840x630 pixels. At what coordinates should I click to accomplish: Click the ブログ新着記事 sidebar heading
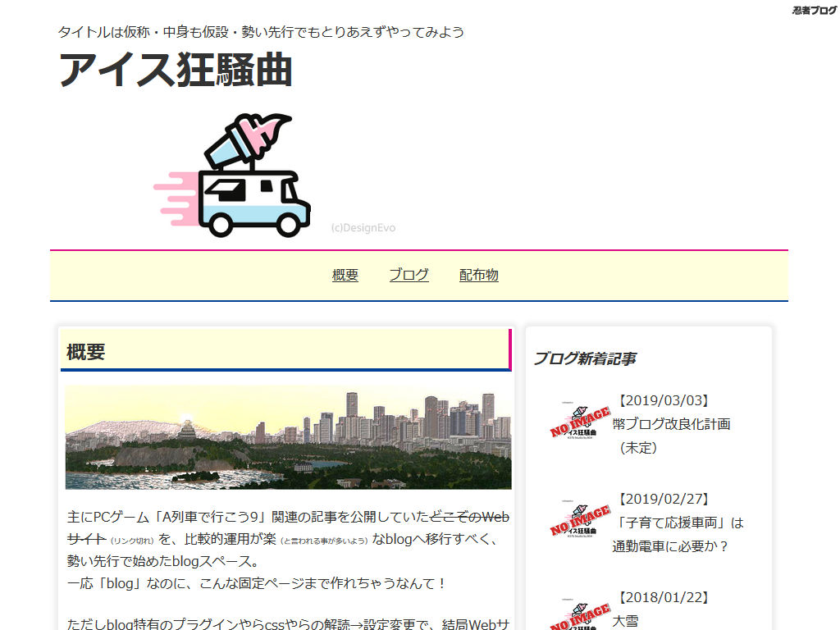585,358
